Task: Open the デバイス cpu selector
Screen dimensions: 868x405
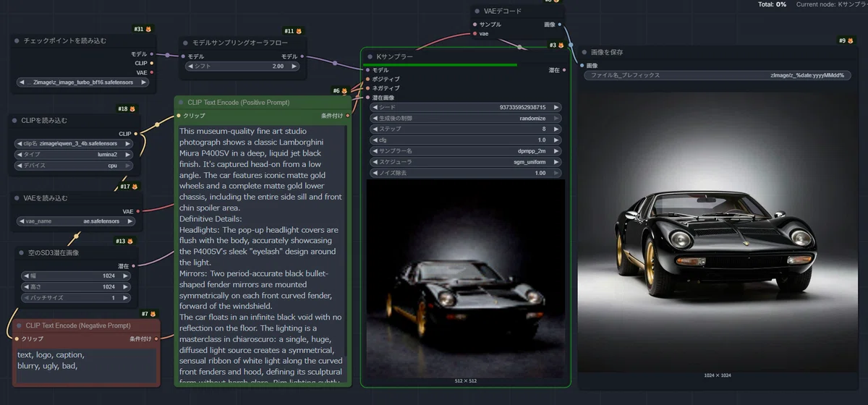Action: [x=74, y=165]
